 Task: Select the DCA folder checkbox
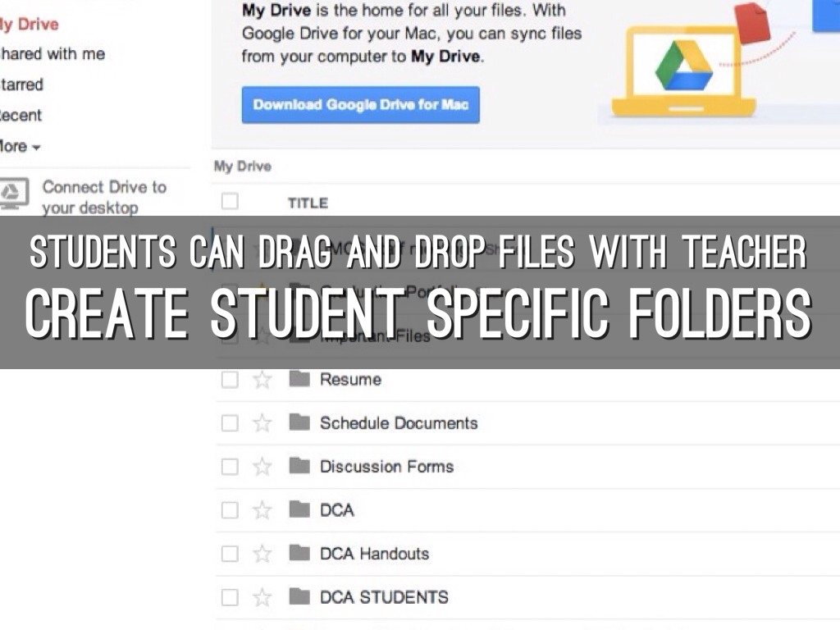[x=230, y=509]
